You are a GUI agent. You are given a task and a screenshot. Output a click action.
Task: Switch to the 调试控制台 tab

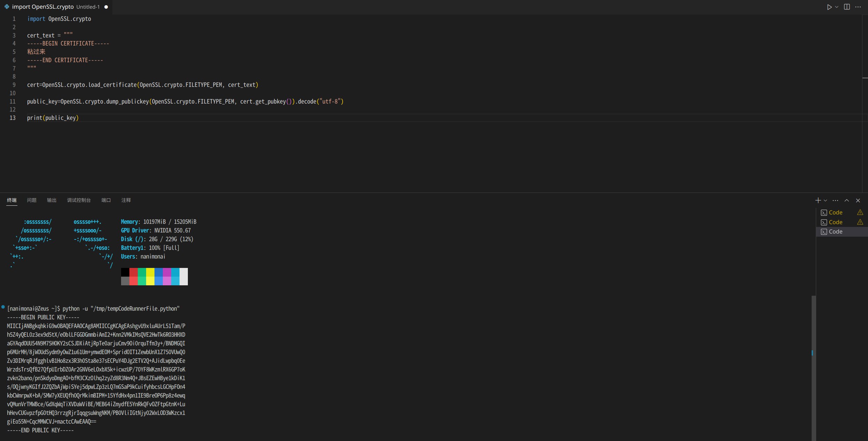(x=79, y=200)
